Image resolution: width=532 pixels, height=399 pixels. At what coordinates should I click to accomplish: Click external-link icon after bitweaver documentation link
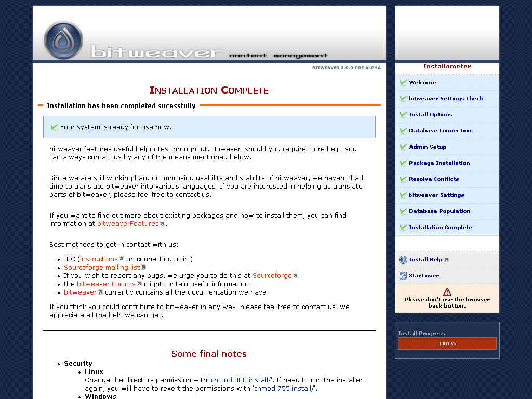[x=100, y=292]
